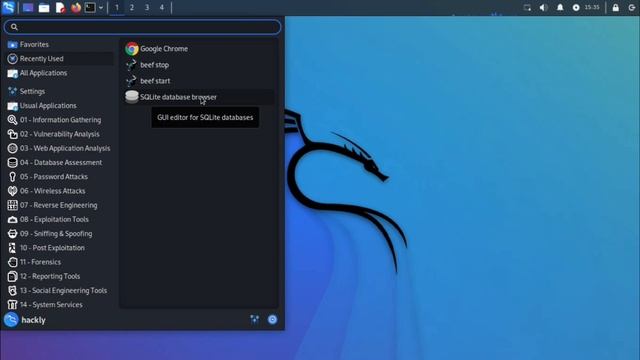This screenshot has width=640, height=360.
Task: Open 09 - Sniffing & Spoofing category
Action: [60, 234]
